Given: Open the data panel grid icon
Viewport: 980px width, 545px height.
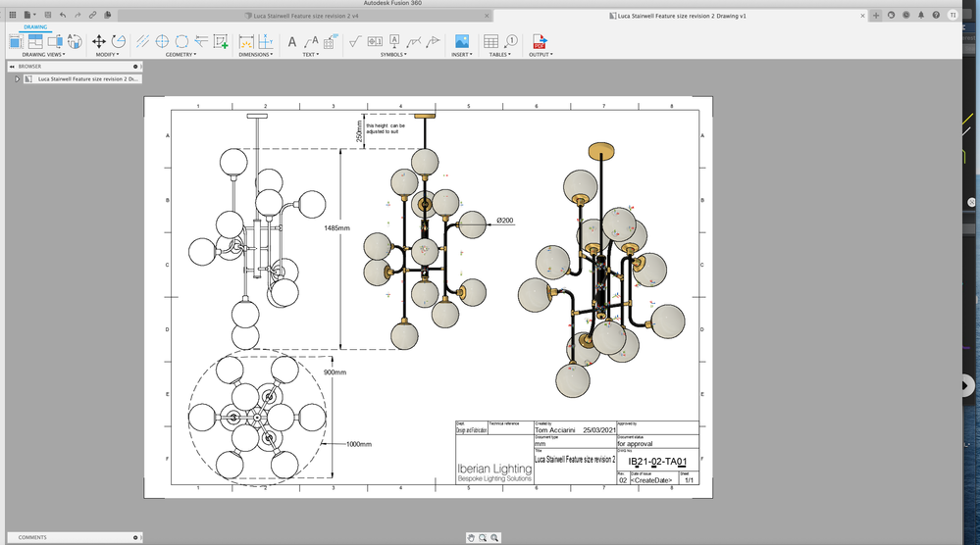Looking at the screenshot, I should (x=13, y=15).
